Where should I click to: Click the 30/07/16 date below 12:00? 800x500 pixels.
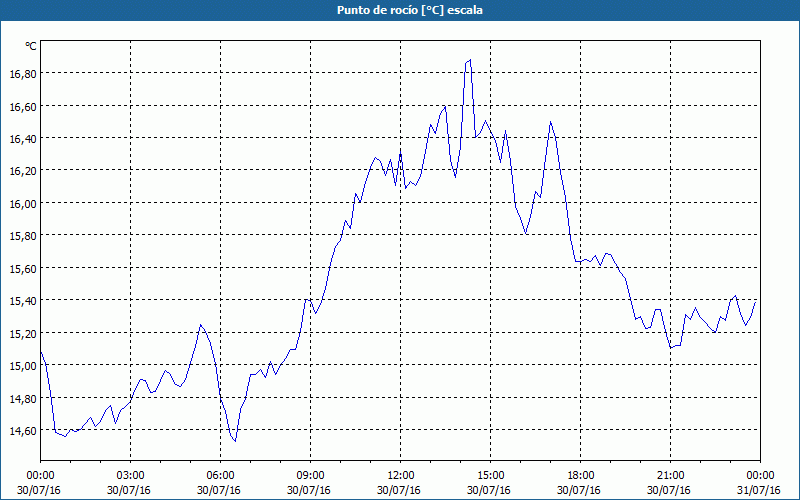[x=399, y=490]
